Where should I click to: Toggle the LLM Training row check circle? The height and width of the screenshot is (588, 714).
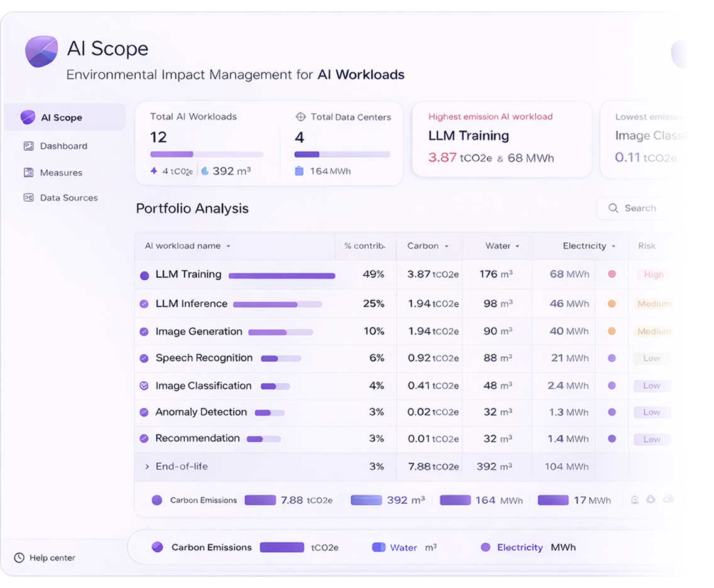tap(145, 275)
